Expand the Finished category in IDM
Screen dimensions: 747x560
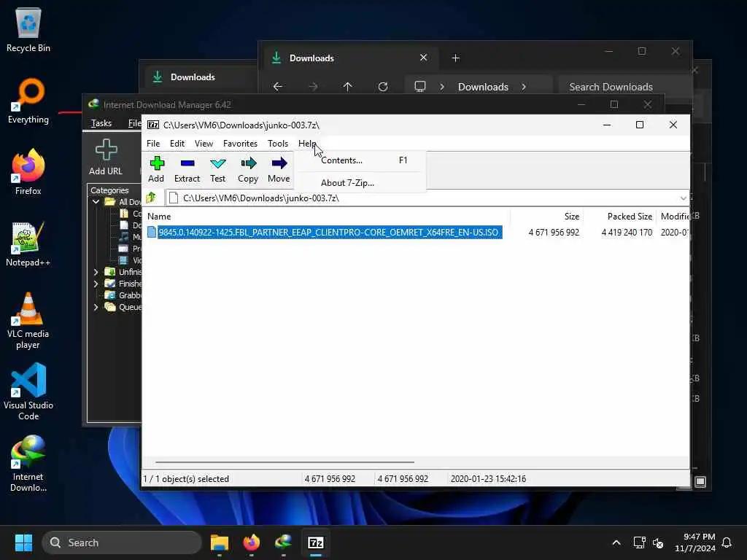pyautogui.click(x=96, y=284)
